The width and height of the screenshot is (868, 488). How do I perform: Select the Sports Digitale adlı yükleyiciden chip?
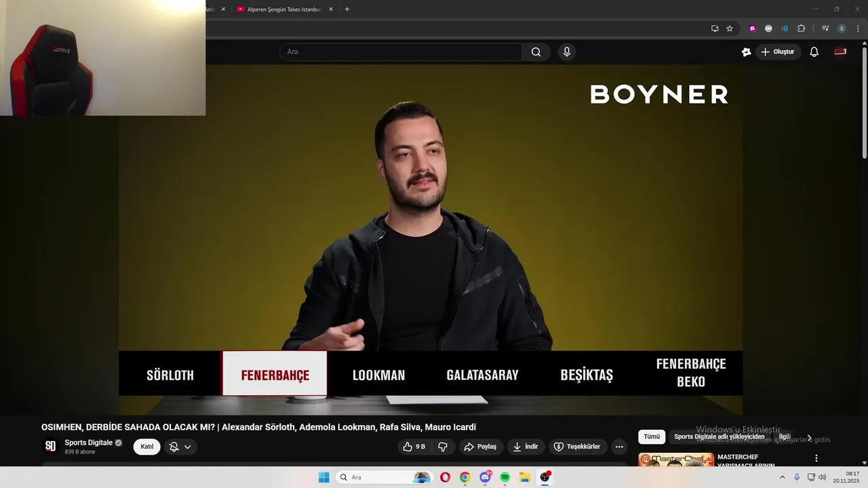coord(719,437)
